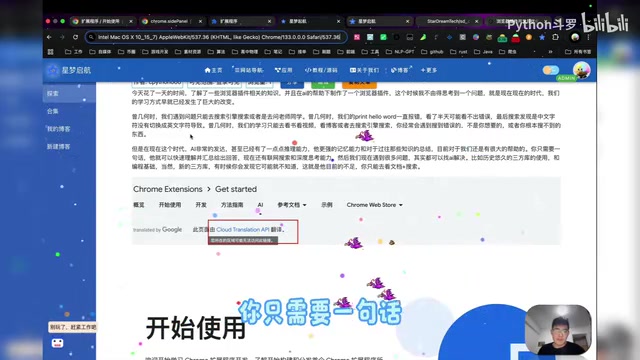The width and height of the screenshot is (640, 360).
Task: Click the browser forward arrow
Action: pyautogui.click(x=62, y=37)
